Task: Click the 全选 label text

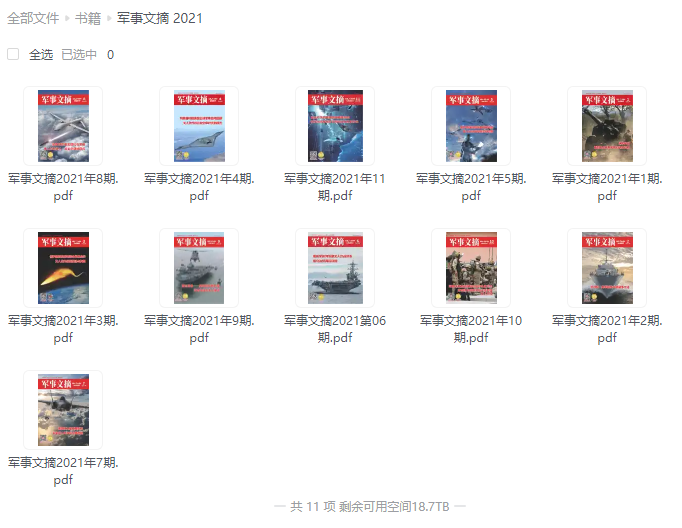Action: [41, 54]
